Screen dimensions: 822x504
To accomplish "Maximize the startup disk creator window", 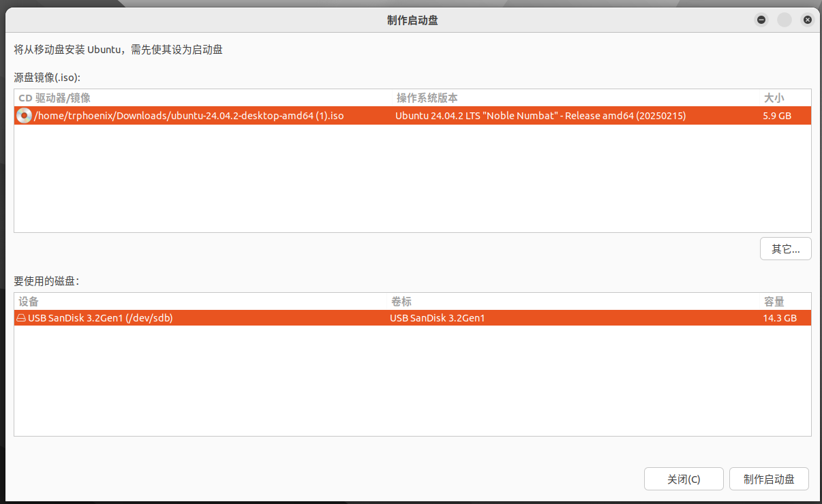I will (785, 20).
